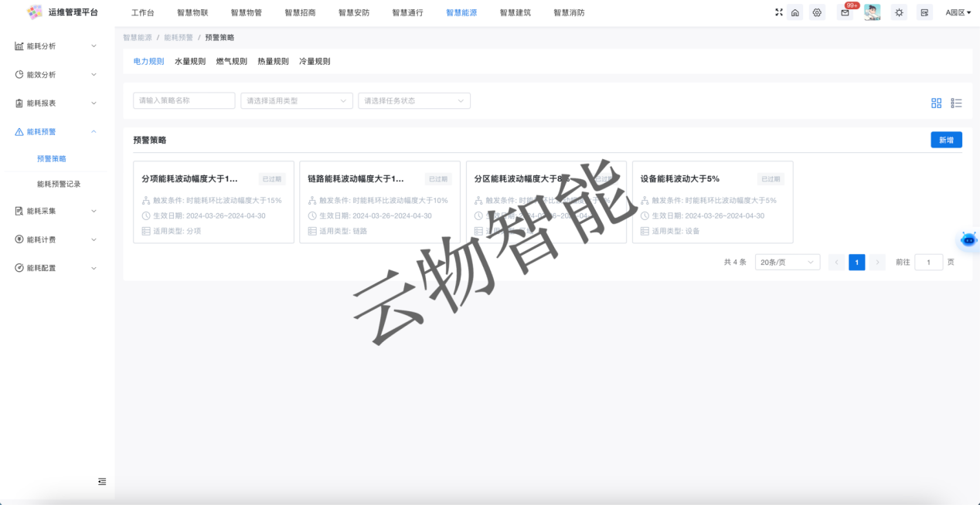Click the 请输入策略名称 search field
The image size is (980, 505).
click(184, 100)
